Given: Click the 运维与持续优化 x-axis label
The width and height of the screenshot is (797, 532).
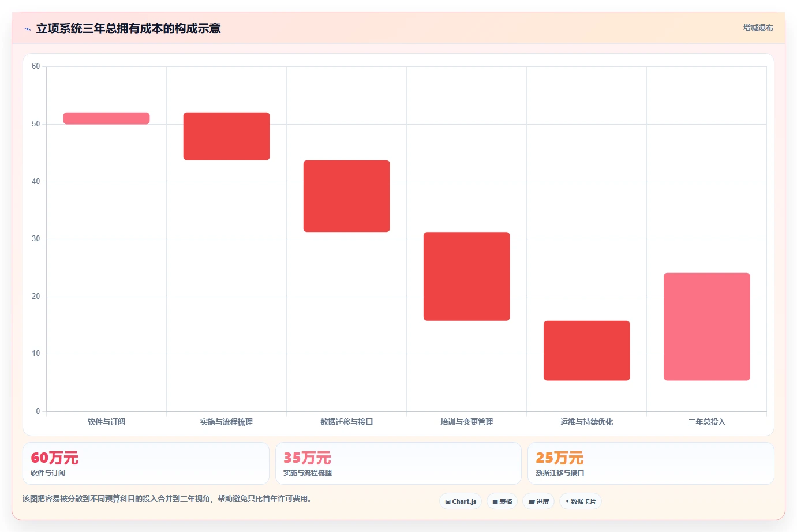Looking at the screenshot, I should pyautogui.click(x=586, y=422).
